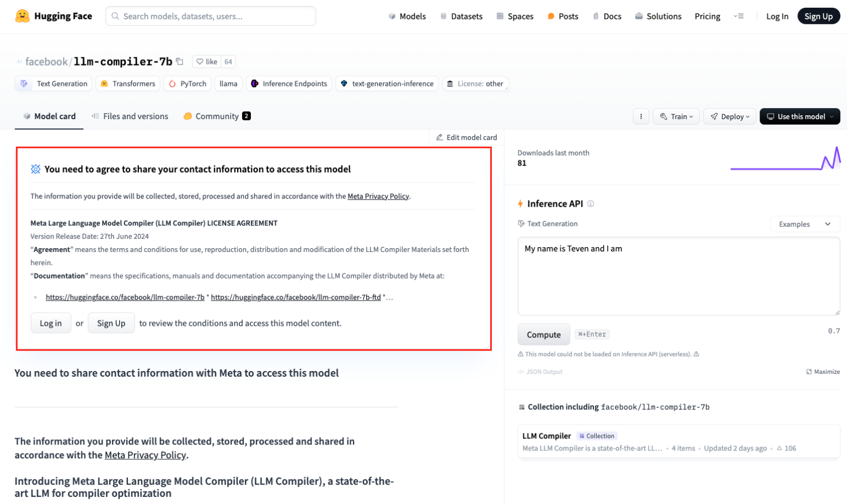Viewport: 847px width, 504px height.
Task: Open the License: other tag
Action: point(475,83)
